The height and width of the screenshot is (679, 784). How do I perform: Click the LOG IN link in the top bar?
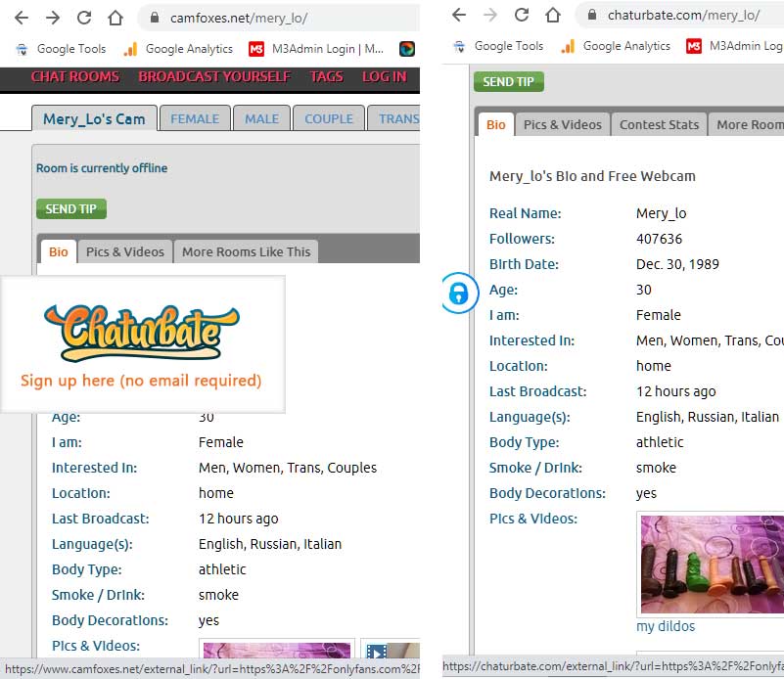click(384, 77)
